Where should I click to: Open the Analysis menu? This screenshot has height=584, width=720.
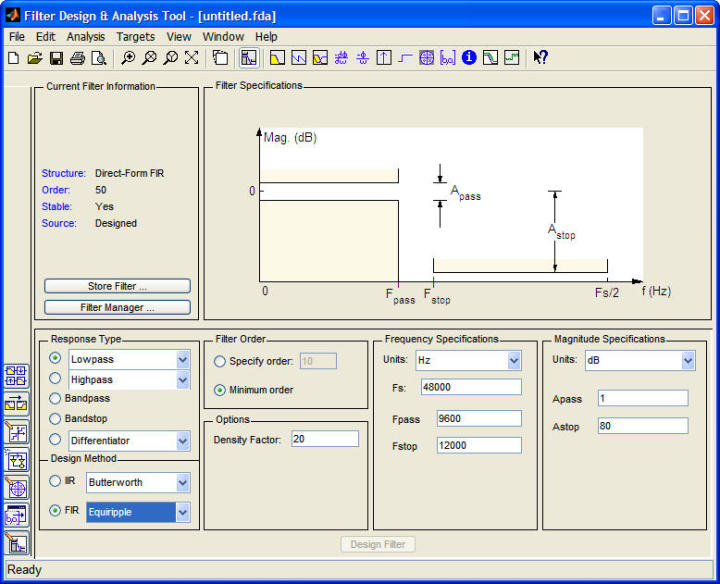coord(85,37)
